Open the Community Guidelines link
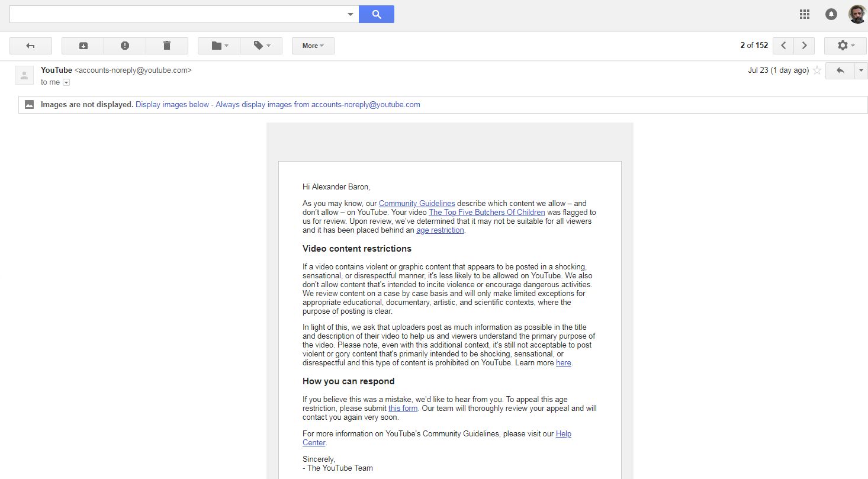The height and width of the screenshot is (479, 868). click(417, 203)
